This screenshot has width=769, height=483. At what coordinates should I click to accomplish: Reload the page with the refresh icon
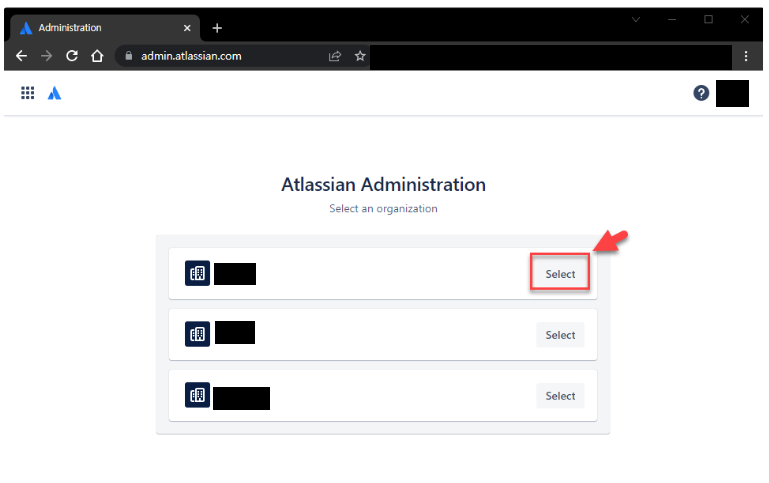click(72, 56)
